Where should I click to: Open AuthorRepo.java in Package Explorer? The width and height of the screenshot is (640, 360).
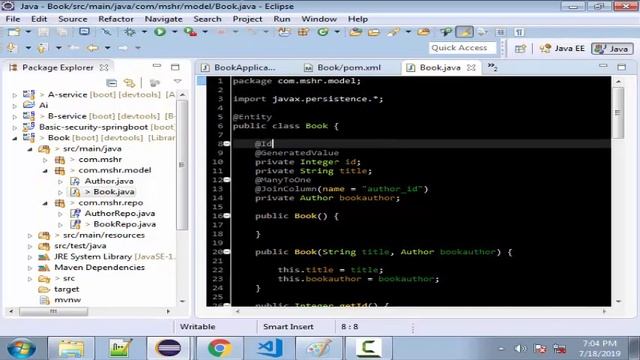tap(120, 213)
